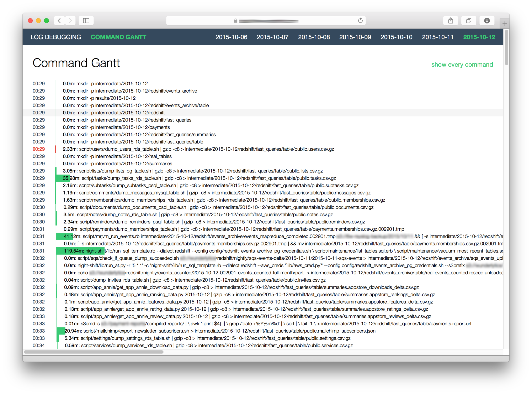Click the horizontal scrollbar thumb
This screenshot has height=394, width=532.
[93, 352]
